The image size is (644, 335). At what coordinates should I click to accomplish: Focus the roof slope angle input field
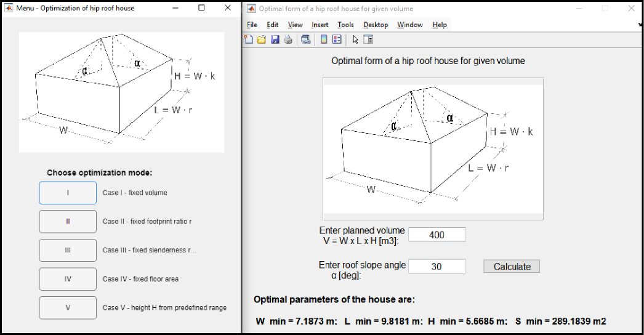(437, 266)
